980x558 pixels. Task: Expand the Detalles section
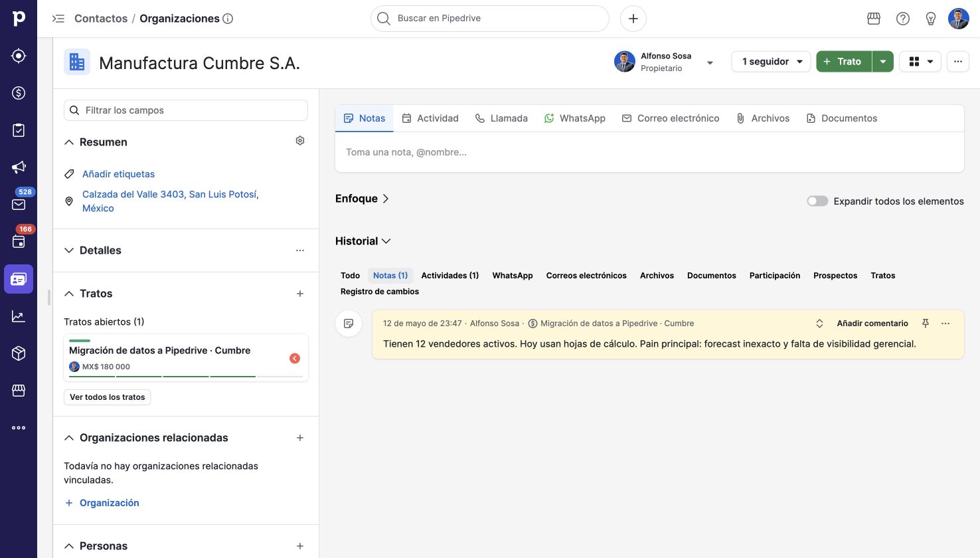pyautogui.click(x=69, y=250)
